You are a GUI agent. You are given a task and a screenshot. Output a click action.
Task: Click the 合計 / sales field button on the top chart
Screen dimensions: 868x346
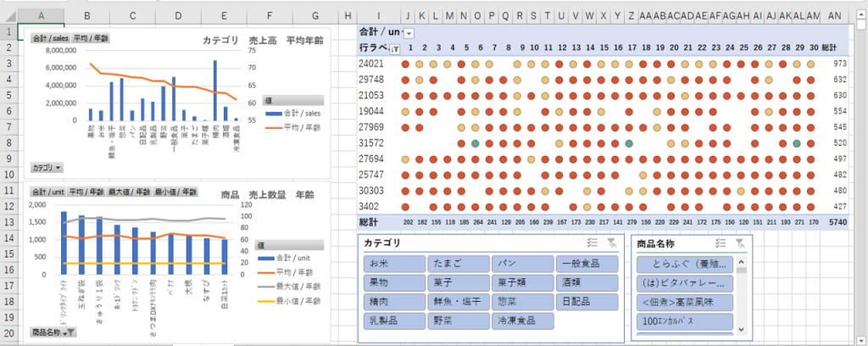(50, 39)
